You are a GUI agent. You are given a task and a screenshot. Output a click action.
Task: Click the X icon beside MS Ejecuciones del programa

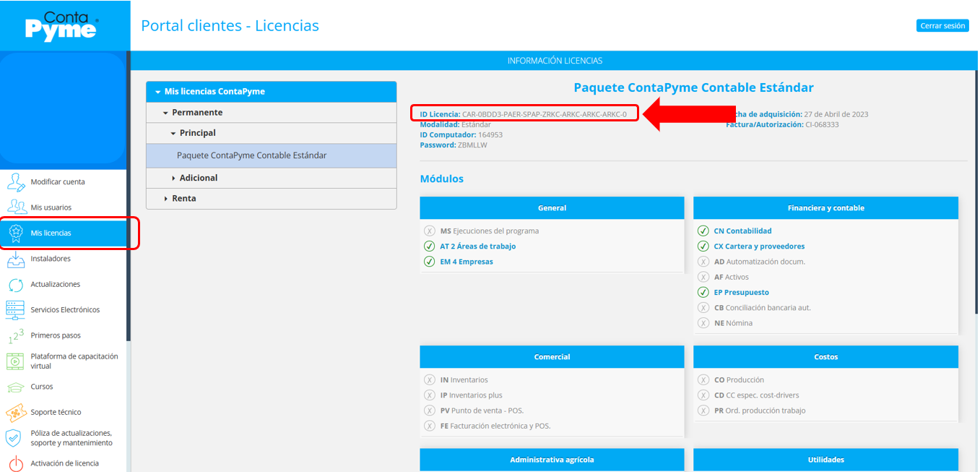coord(429,231)
